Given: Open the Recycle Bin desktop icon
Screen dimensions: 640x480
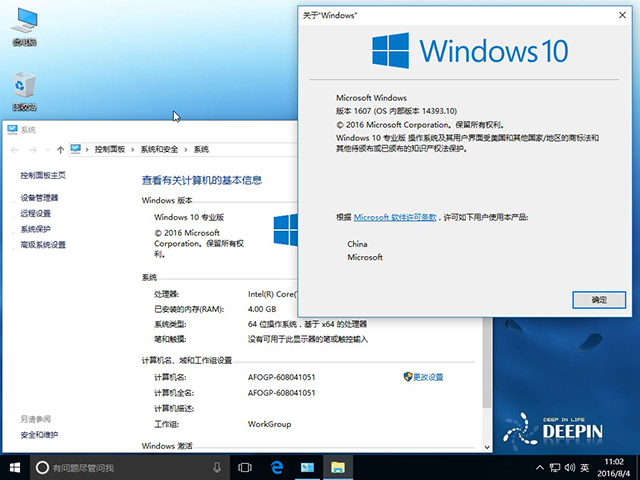Looking at the screenshot, I should point(24,89).
